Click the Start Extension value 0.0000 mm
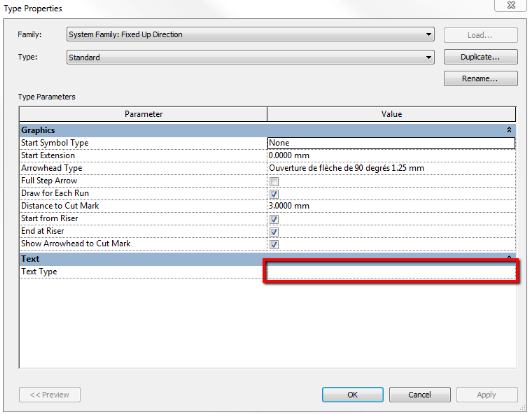Screen dimensions: 528x414 [x=391, y=156]
